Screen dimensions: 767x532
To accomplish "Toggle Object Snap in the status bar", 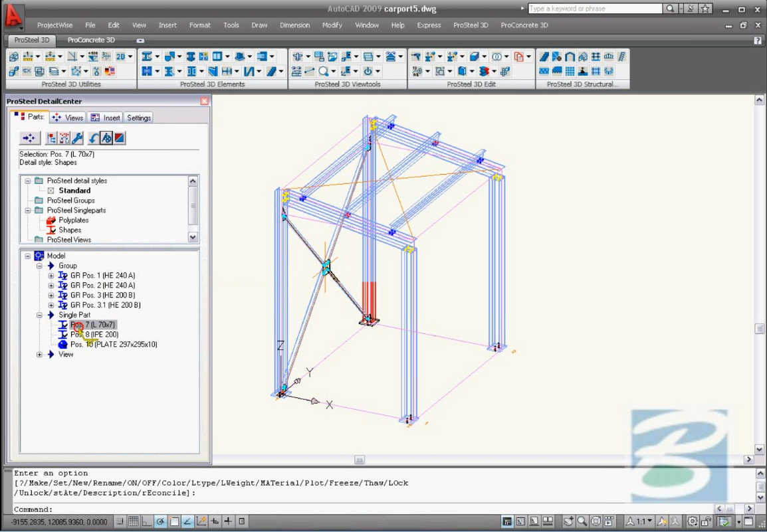I will pos(173,521).
